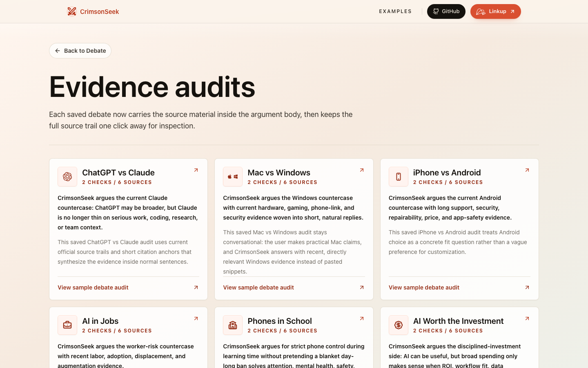Go back via Back to Debate button
The height and width of the screenshot is (368, 588).
coord(80,51)
